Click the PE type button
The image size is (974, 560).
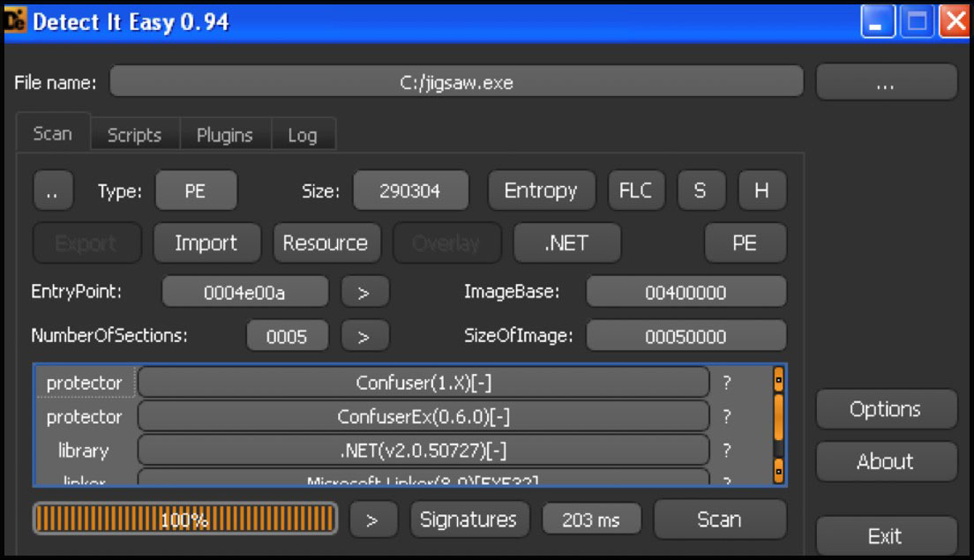(196, 190)
